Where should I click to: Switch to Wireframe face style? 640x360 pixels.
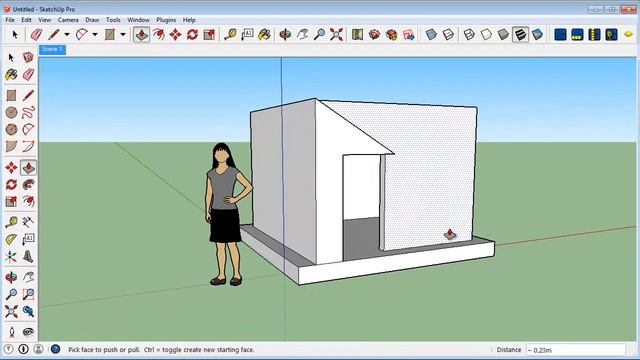[x=469, y=35]
